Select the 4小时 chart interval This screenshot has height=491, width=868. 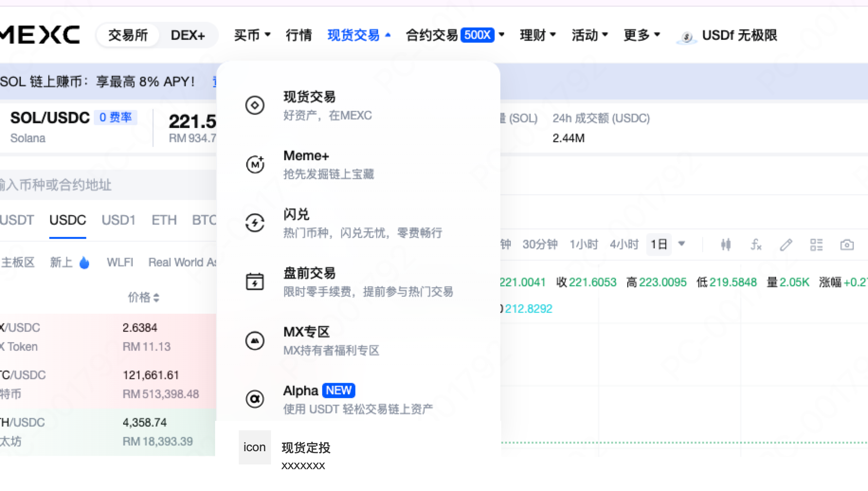tap(624, 245)
